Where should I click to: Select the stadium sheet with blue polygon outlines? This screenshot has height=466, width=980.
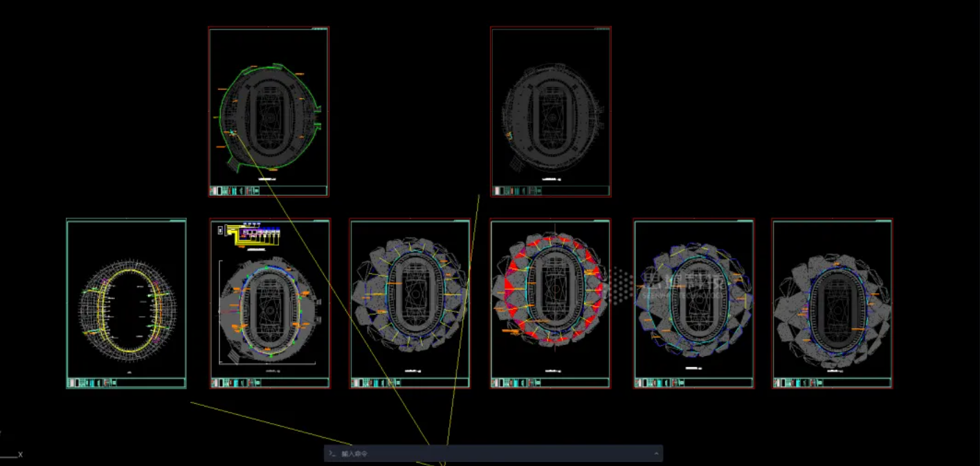click(693, 304)
